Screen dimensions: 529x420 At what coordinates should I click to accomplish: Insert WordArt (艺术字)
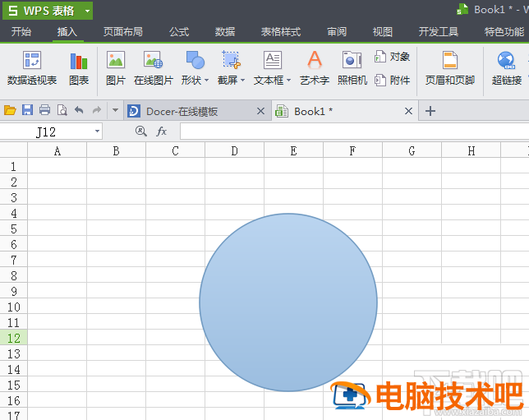315,68
